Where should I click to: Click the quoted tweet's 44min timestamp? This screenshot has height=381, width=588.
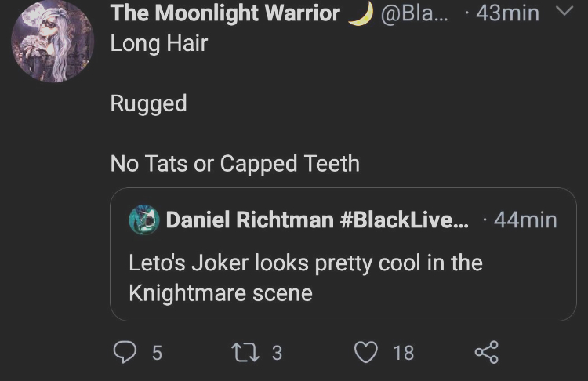(x=525, y=220)
